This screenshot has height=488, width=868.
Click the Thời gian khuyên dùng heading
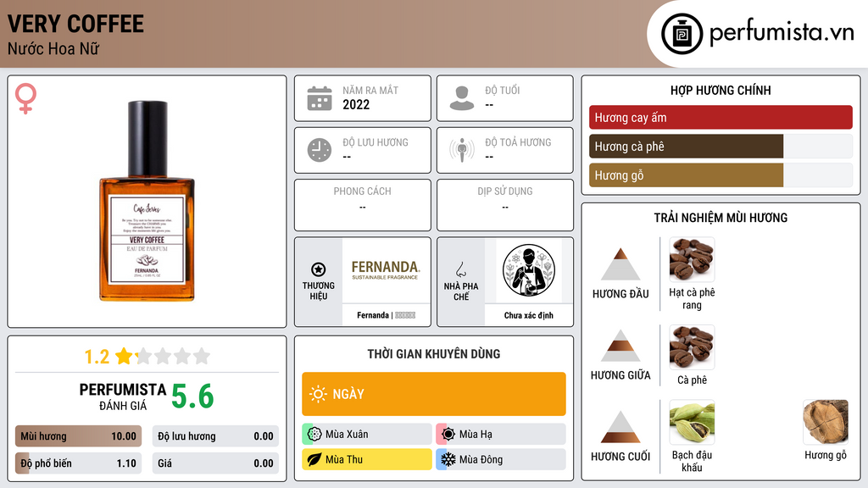pos(433,354)
